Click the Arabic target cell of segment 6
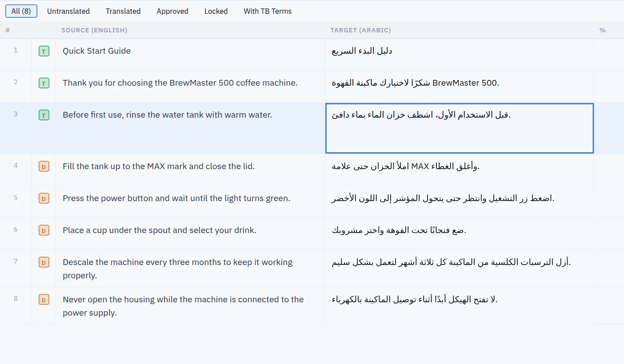The height and width of the screenshot is (364, 624). 459,234
